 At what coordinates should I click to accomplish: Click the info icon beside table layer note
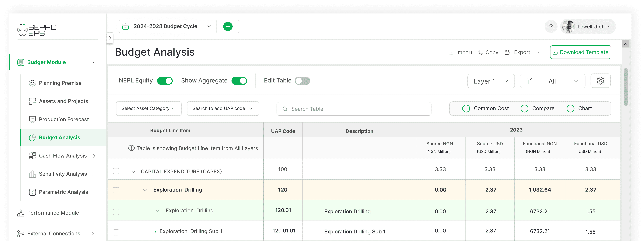tap(131, 148)
